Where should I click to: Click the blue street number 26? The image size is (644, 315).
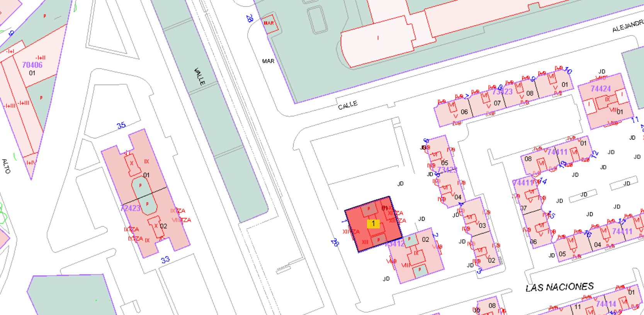335,242
